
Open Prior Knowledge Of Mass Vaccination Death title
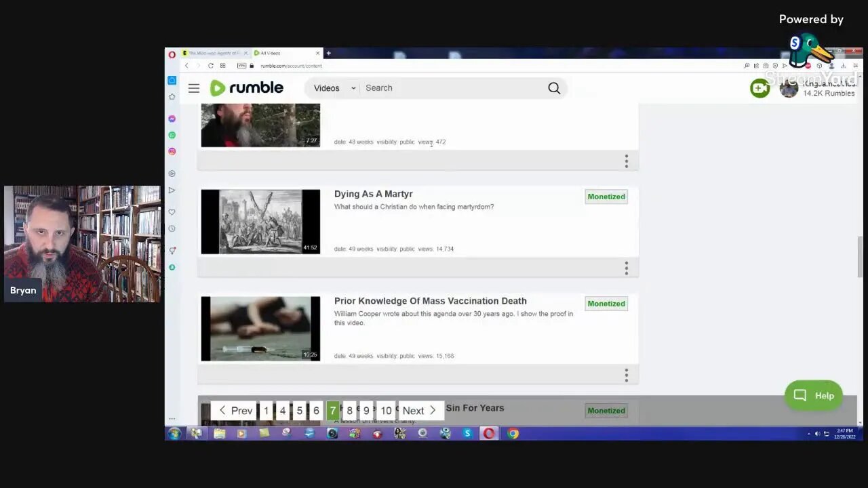tap(431, 301)
